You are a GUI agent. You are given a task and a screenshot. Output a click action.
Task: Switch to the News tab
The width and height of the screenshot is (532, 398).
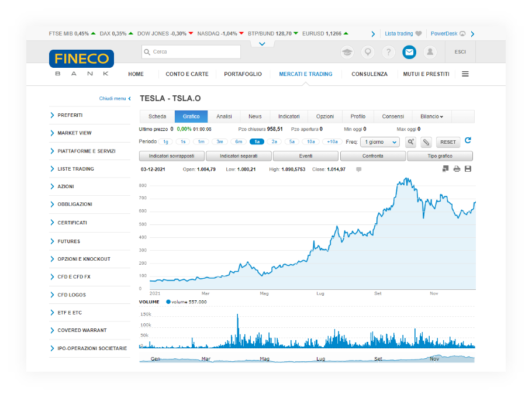(x=255, y=116)
